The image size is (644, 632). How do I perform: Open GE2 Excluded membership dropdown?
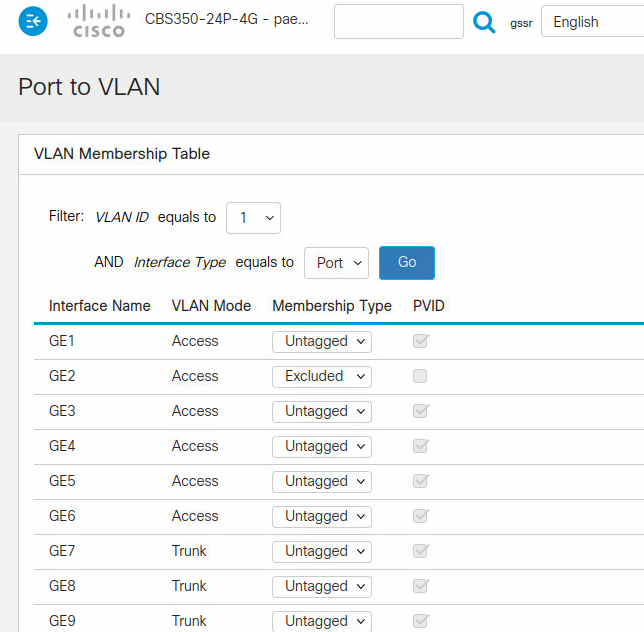[322, 377]
